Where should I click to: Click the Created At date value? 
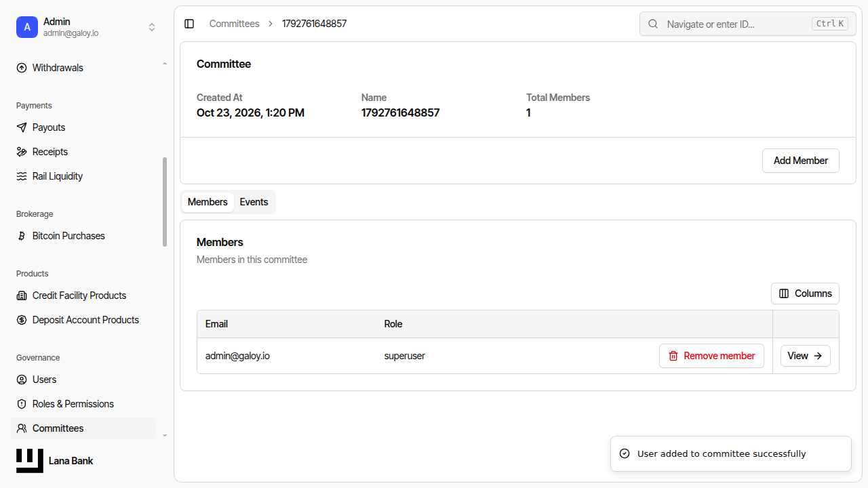250,113
